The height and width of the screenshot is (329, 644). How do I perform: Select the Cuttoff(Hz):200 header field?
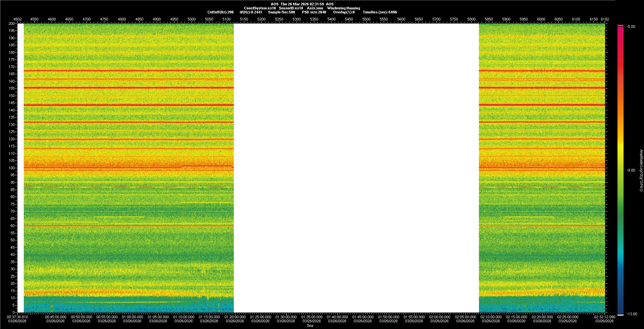220,12
